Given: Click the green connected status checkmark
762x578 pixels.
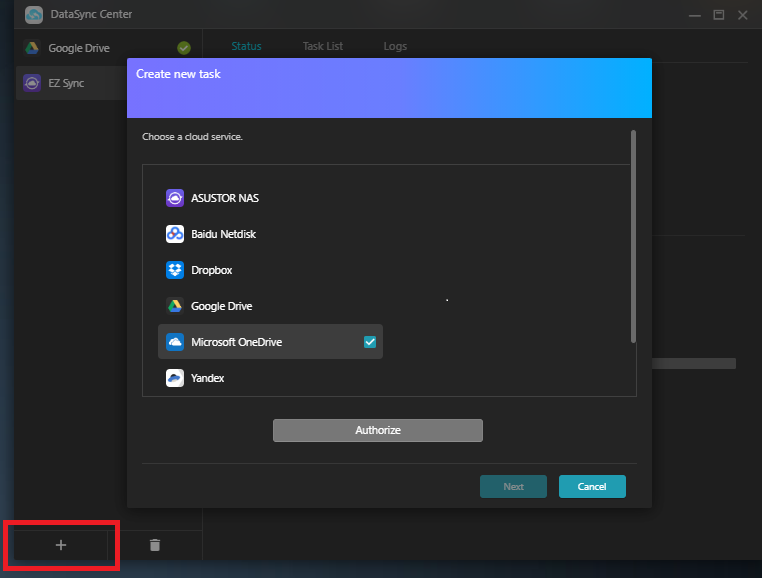Looking at the screenshot, I should (184, 48).
